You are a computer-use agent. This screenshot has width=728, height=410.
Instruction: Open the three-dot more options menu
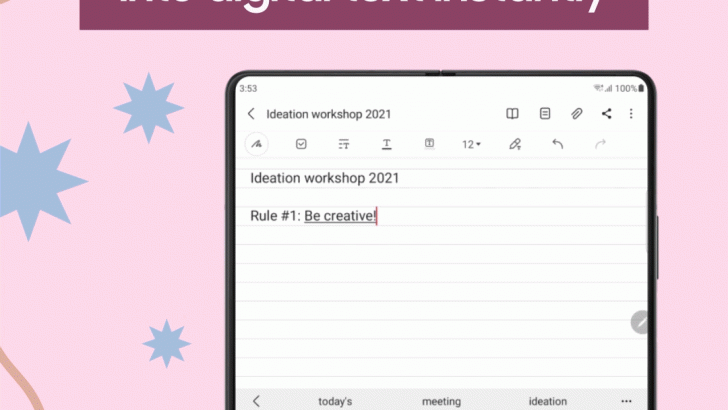pyautogui.click(x=631, y=114)
